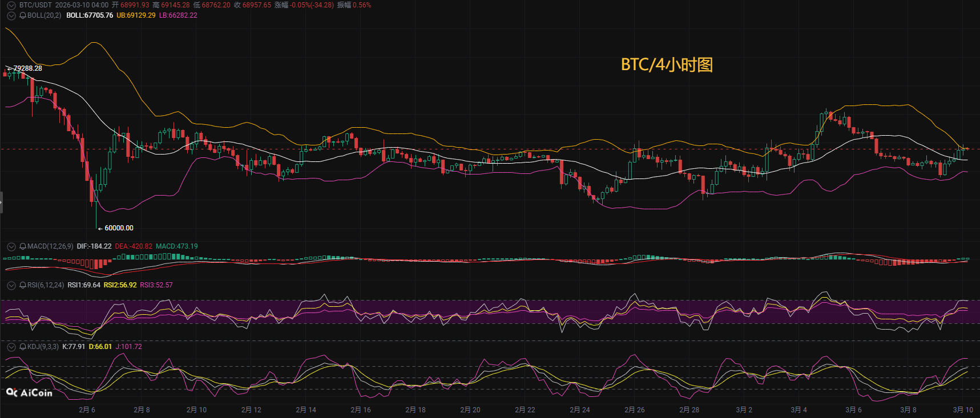Click the KDJ alert bell icon

[x=23, y=347]
